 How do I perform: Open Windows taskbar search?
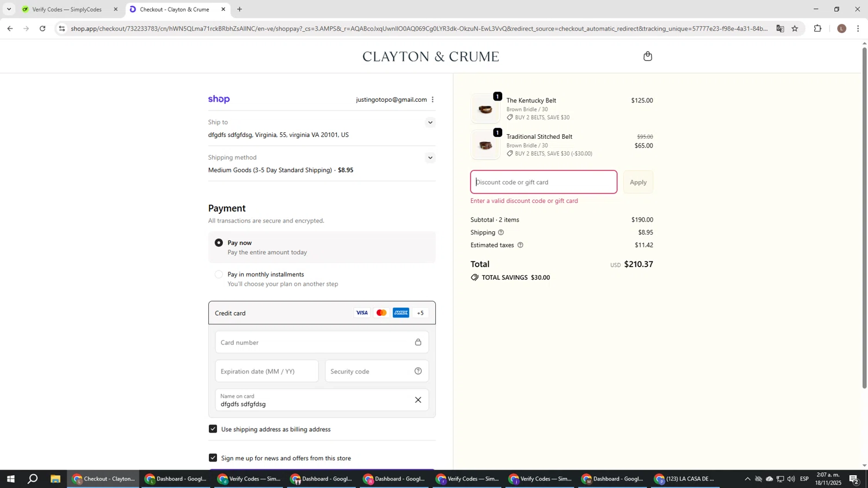pyautogui.click(x=33, y=479)
